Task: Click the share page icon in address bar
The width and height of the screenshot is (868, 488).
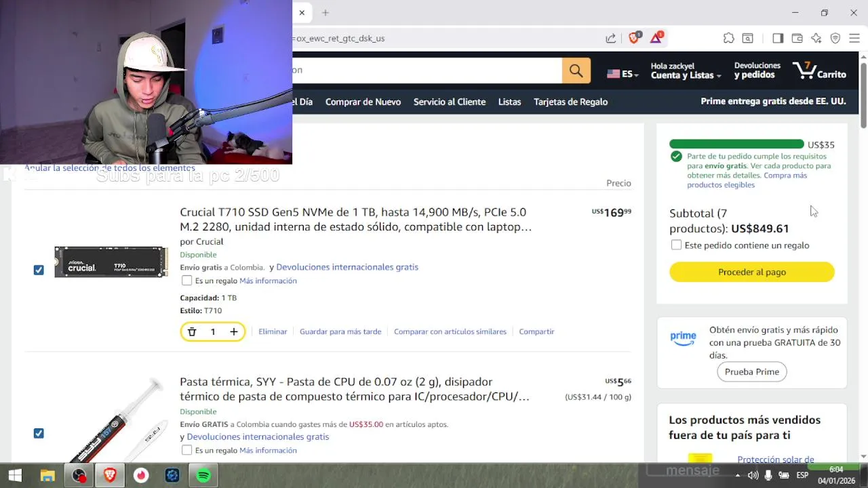Action: [x=611, y=38]
